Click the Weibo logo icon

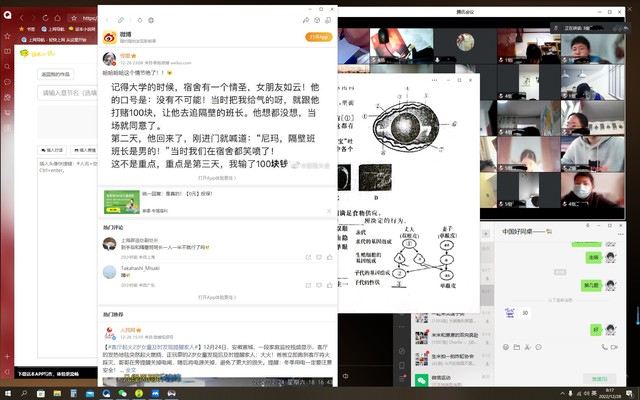110,36
